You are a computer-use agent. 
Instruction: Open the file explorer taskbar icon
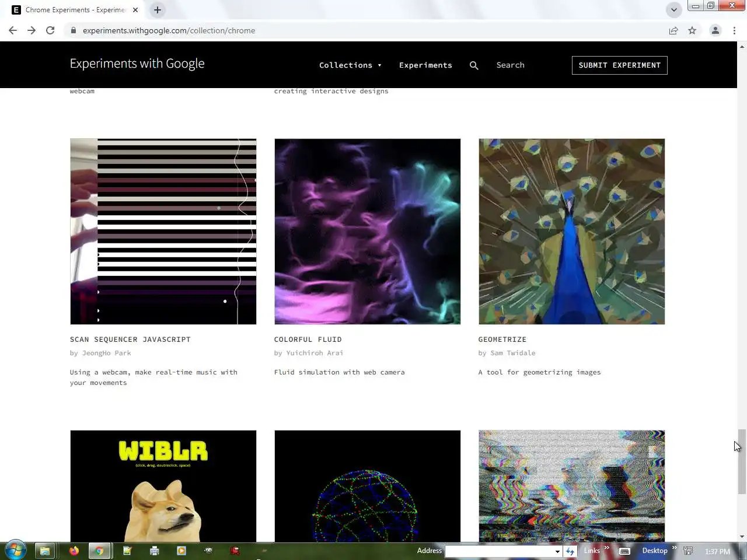pyautogui.click(x=45, y=550)
